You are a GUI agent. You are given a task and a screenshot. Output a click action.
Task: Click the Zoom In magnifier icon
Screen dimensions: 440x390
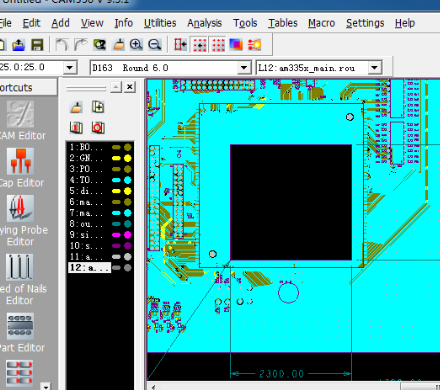pyautogui.click(x=136, y=44)
